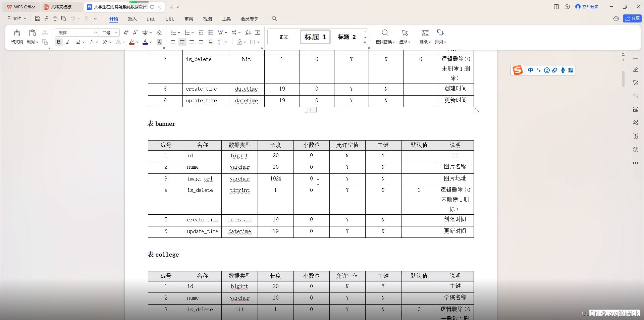Set right alignment

[x=192, y=42]
